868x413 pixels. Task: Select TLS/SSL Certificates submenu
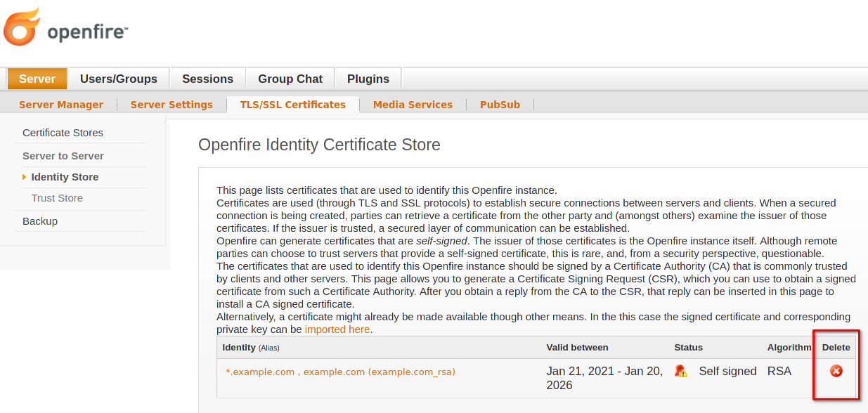293,105
